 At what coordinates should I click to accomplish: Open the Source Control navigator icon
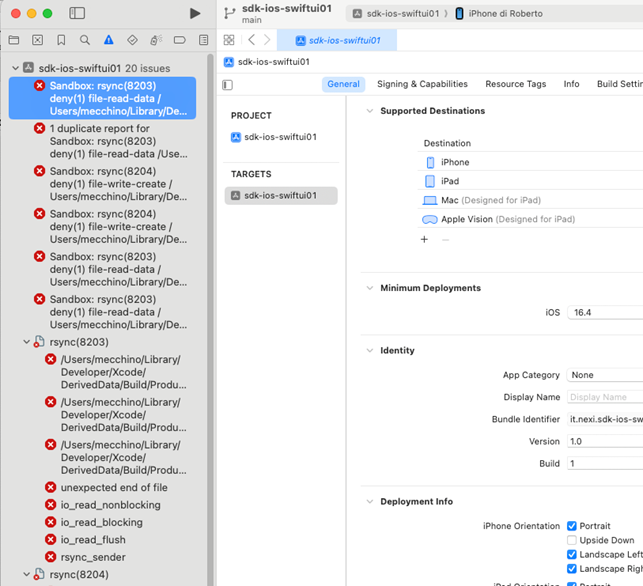point(37,40)
